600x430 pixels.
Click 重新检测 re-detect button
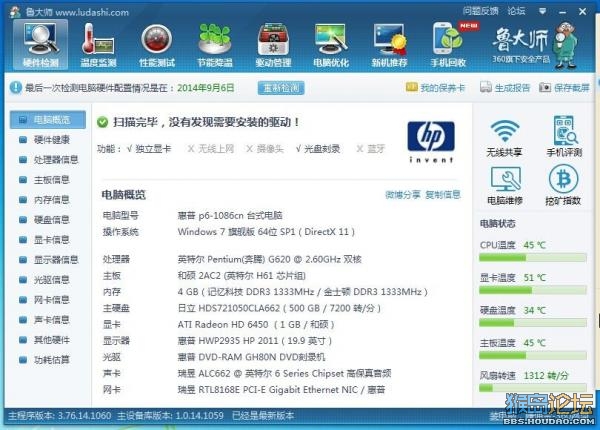281,88
